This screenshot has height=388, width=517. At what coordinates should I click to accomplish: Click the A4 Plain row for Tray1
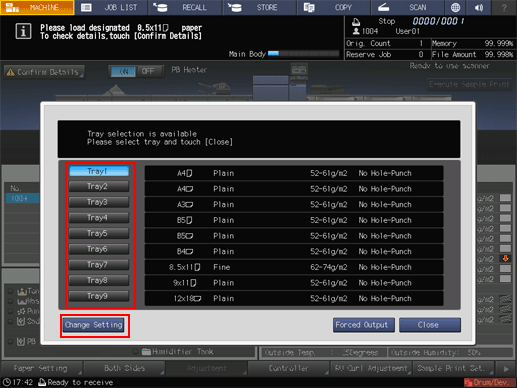(294, 173)
